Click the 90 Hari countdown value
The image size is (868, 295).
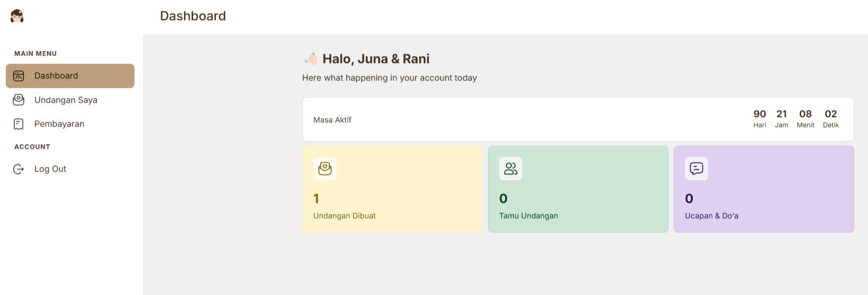(x=759, y=114)
